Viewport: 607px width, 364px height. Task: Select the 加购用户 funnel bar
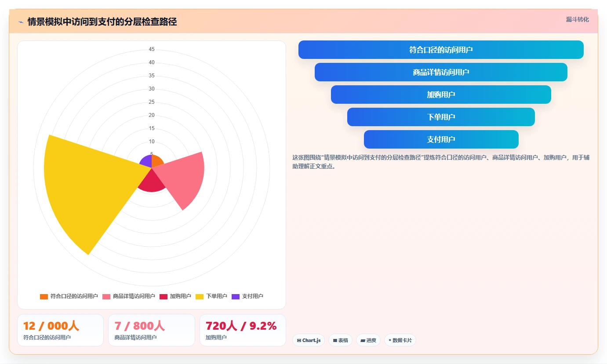(441, 95)
